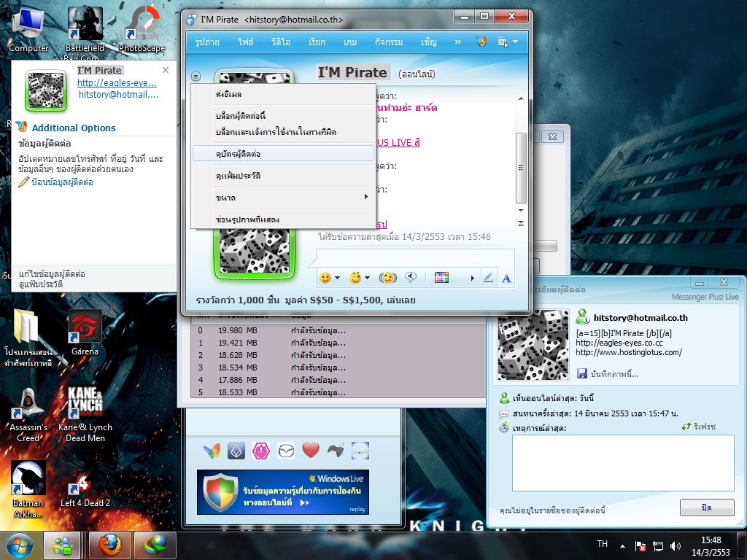Open the smiley emoticon picker in the chat
The image size is (747, 560).
pos(325,278)
